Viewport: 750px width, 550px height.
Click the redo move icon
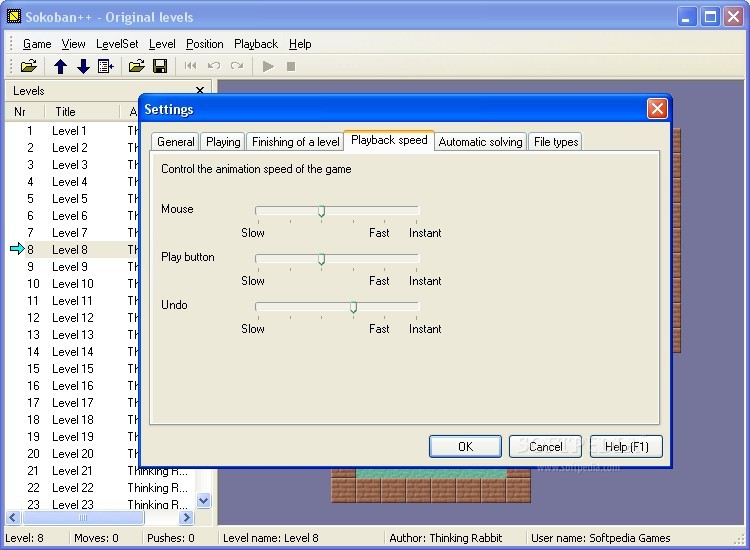237,66
